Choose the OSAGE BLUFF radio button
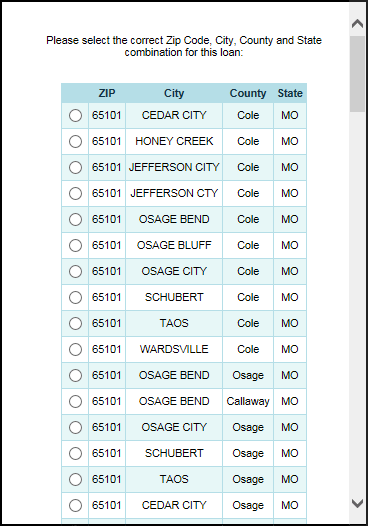This screenshot has height=526, width=368. coord(75,245)
